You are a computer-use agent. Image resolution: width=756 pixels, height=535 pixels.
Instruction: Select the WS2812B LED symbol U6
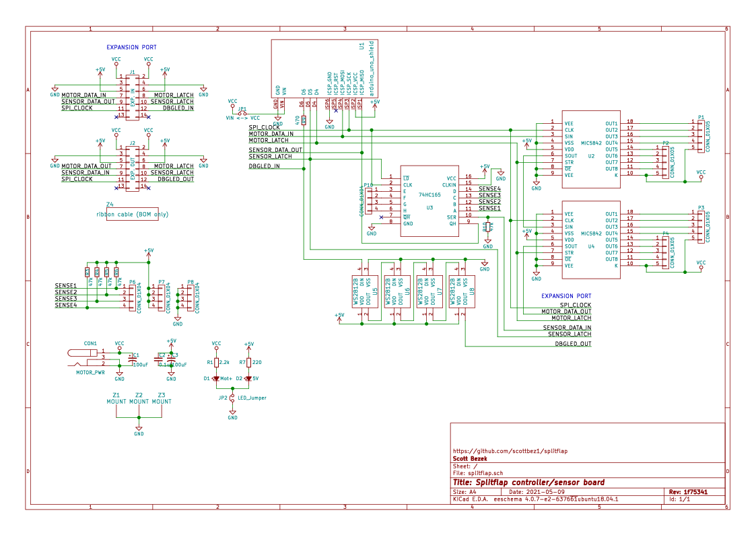pos(397,291)
